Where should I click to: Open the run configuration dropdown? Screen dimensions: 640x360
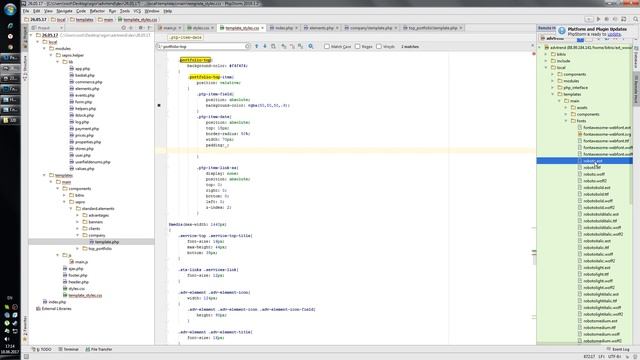tap(589, 19)
